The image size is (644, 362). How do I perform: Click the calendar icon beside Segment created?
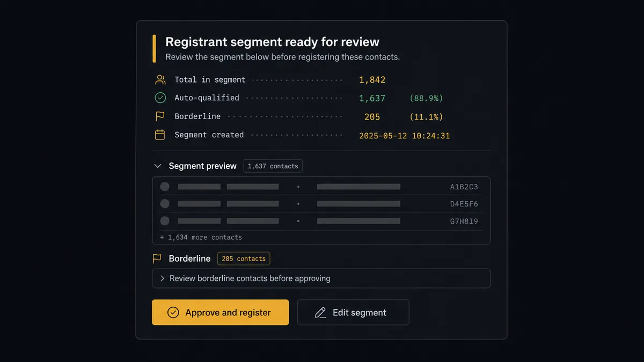click(160, 135)
